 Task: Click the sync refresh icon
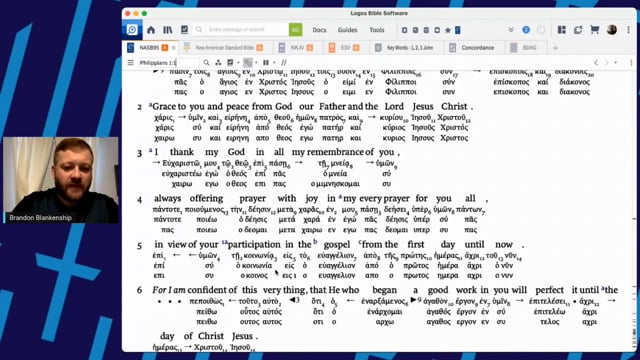578,30
